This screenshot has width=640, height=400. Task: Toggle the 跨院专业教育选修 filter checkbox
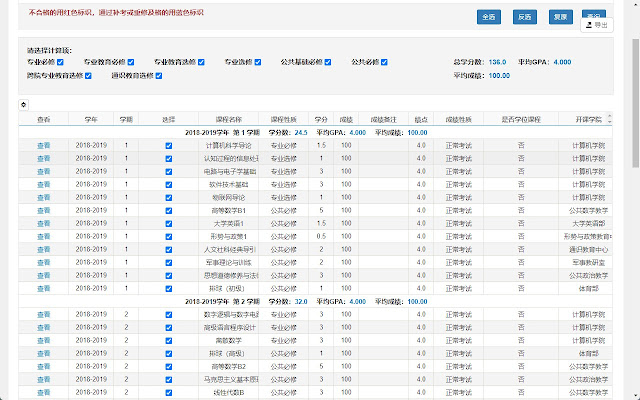click(x=88, y=76)
